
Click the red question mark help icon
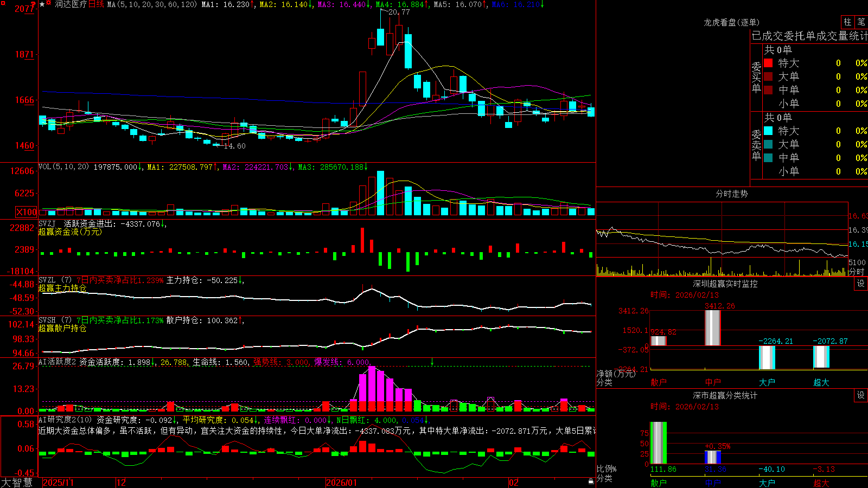33,3
